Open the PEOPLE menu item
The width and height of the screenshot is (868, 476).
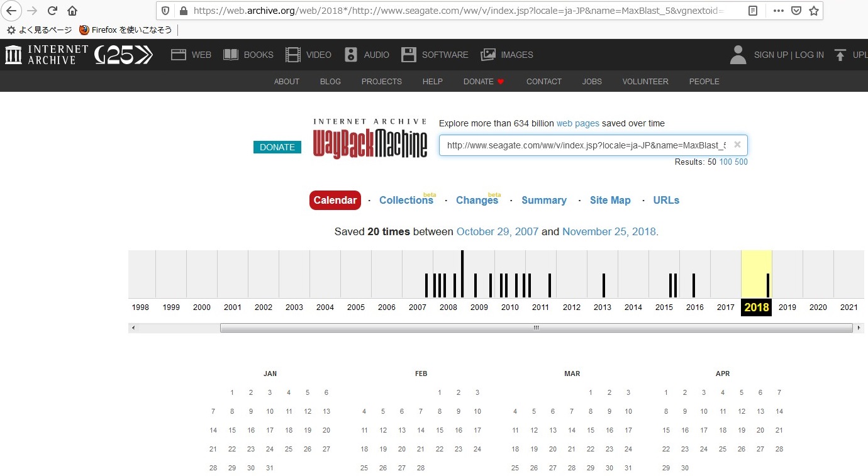[x=704, y=81]
